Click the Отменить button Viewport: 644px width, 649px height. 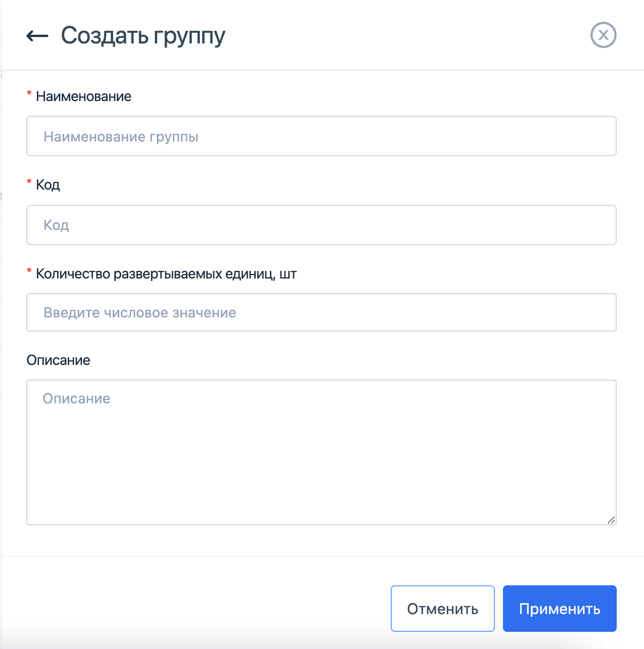tap(442, 609)
